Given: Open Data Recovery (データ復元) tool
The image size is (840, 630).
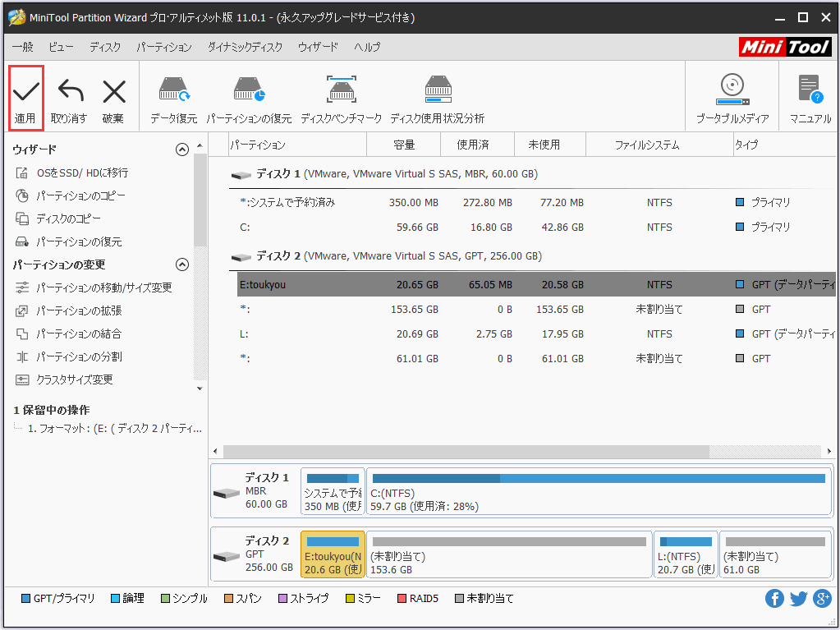Looking at the screenshot, I should point(173,100).
